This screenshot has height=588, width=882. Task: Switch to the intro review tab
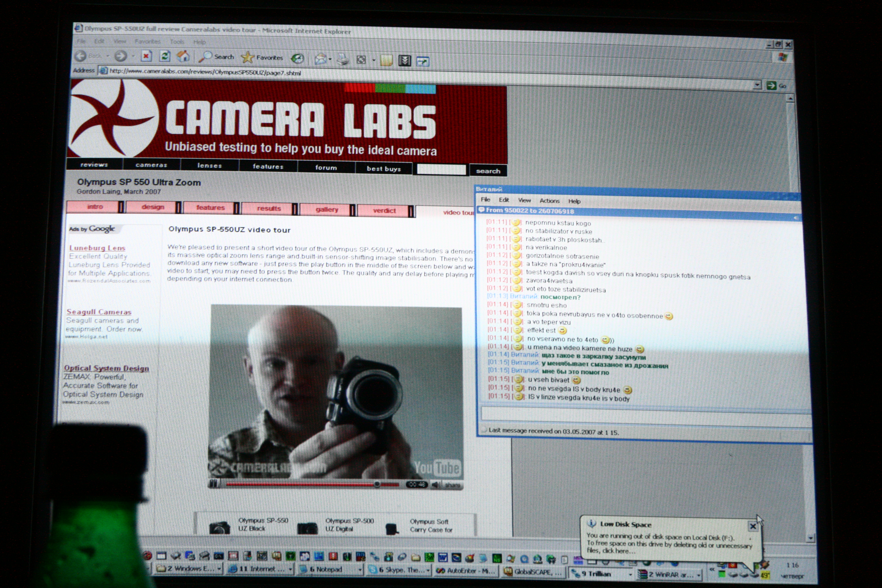(95, 207)
